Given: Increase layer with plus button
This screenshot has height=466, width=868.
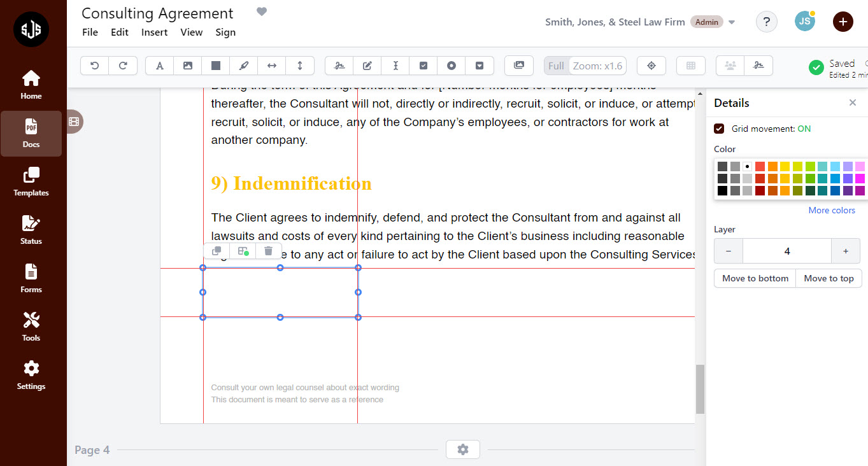Looking at the screenshot, I should 846,251.
